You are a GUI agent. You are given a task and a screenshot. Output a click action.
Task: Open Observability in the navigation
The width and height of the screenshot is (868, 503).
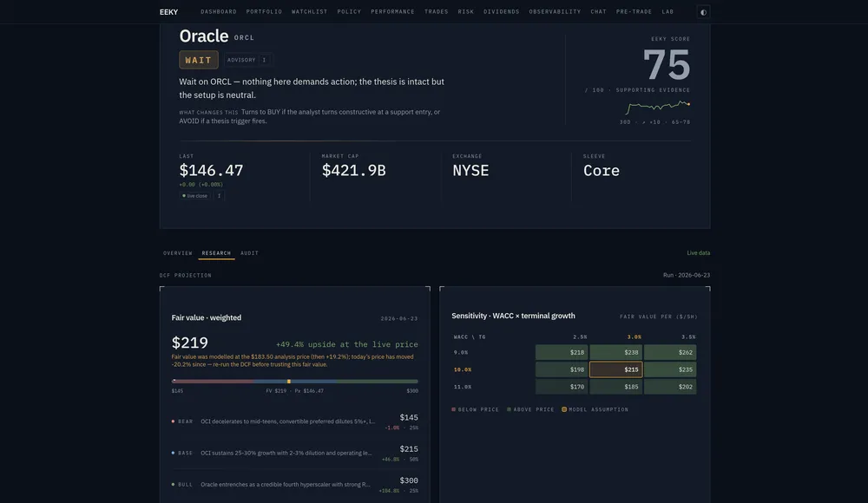[555, 11]
